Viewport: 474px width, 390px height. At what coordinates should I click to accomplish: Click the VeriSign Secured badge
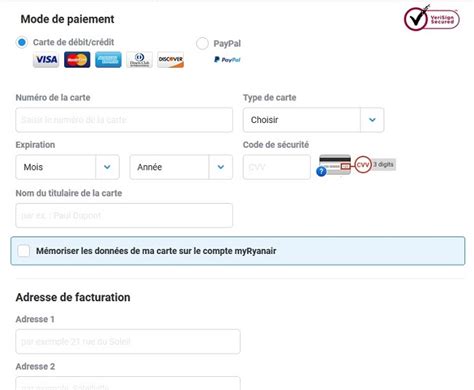click(x=432, y=19)
